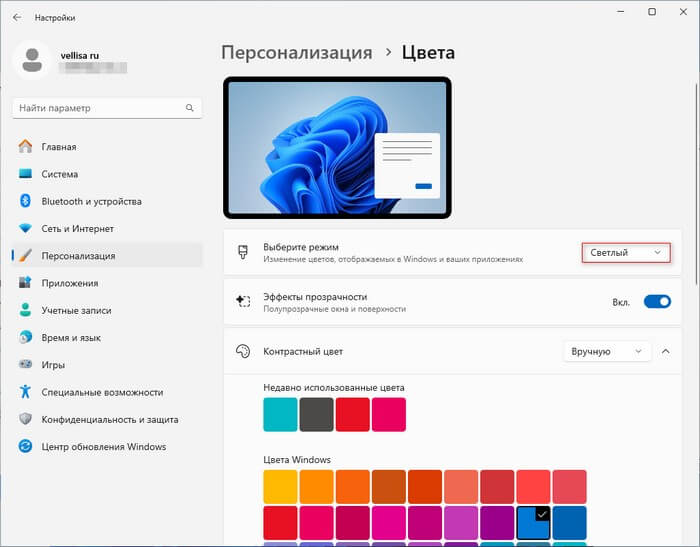Collapse the Контрастный цвет section chevron
The height and width of the screenshot is (547, 700).
[666, 352]
